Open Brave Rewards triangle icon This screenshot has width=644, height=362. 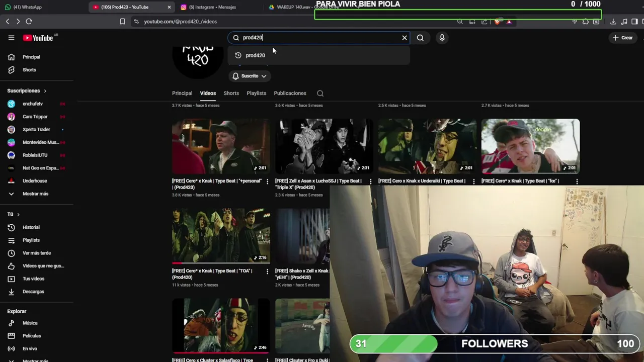click(509, 22)
